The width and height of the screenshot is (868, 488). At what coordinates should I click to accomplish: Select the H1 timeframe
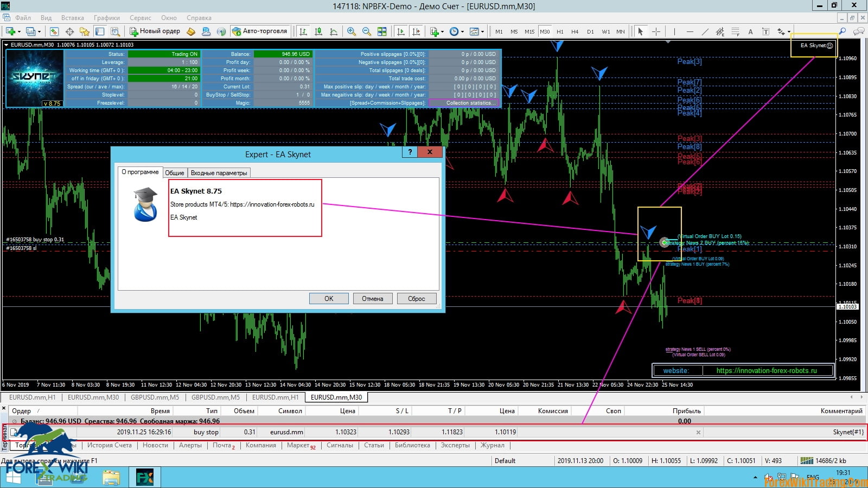pyautogui.click(x=560, y=31)
